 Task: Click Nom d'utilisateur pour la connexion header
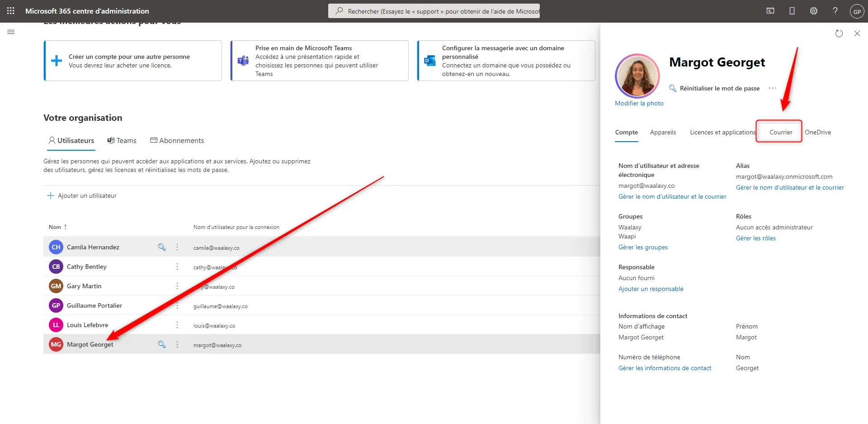236,227
